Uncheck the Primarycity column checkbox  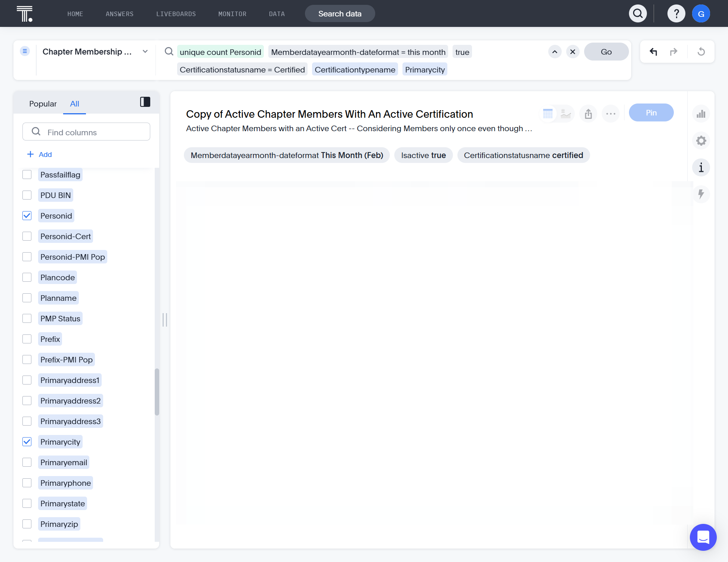coord(27,442)
